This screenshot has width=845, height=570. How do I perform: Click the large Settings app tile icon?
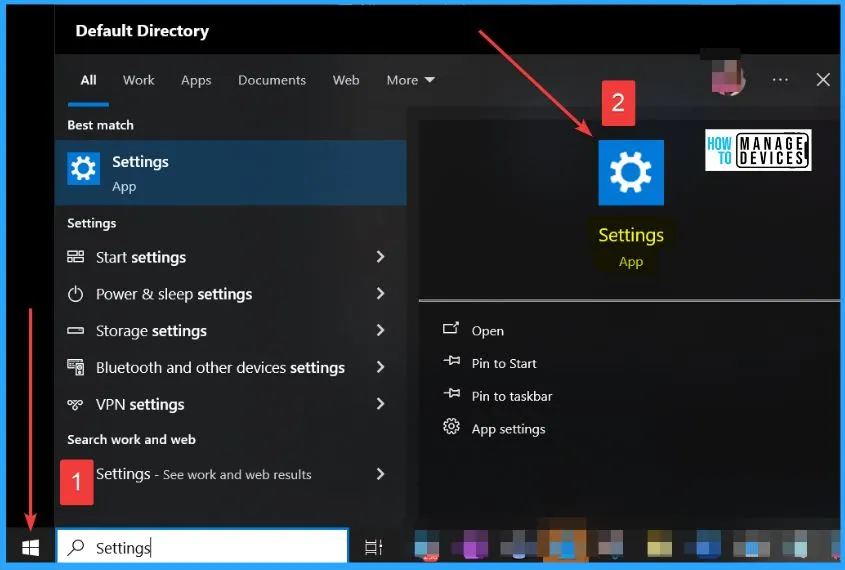tap(631, 172)
